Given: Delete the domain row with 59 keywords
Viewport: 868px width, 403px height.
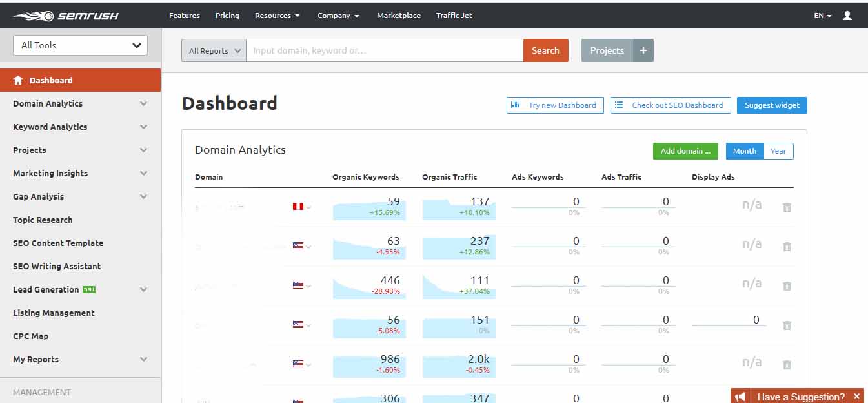Looking at the screenshot, I should 787,207.
